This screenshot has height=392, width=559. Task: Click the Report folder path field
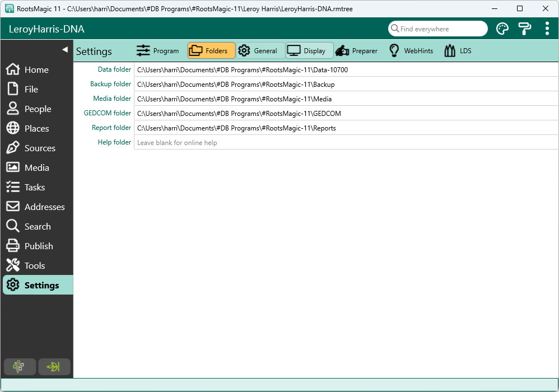click(x=346, y=128)
